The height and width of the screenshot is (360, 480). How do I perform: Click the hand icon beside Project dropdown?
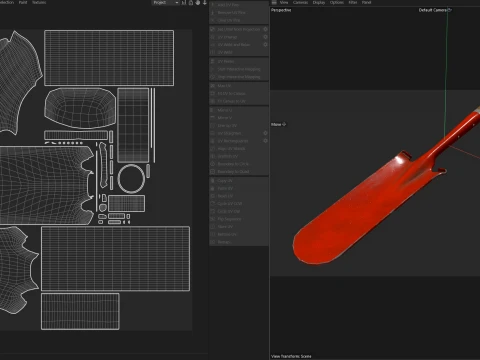198,3
